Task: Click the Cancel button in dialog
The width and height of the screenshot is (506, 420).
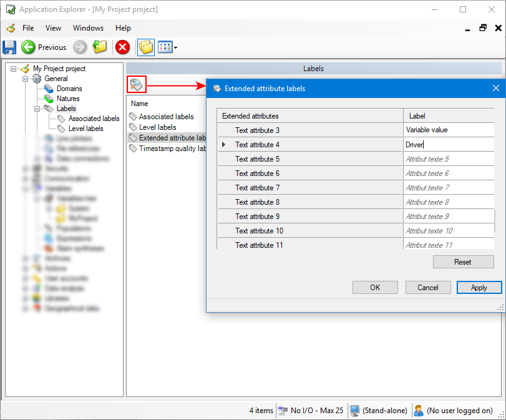Action: point(428,288)
